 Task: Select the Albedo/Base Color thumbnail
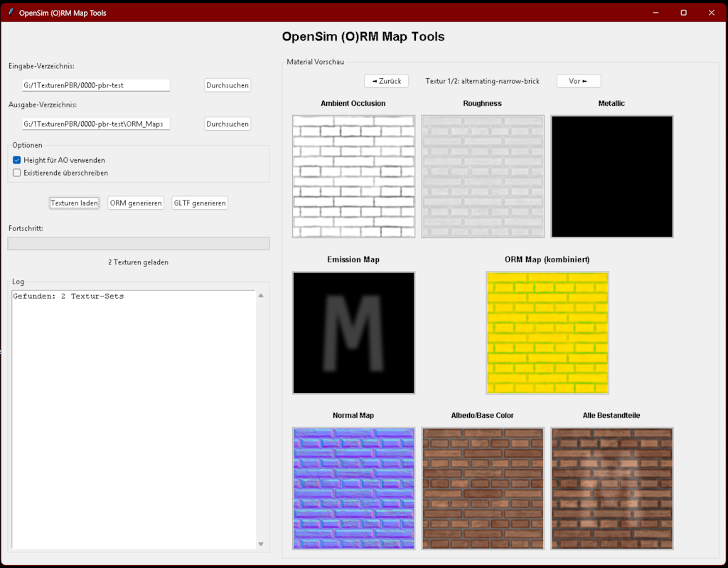[483, 488]
